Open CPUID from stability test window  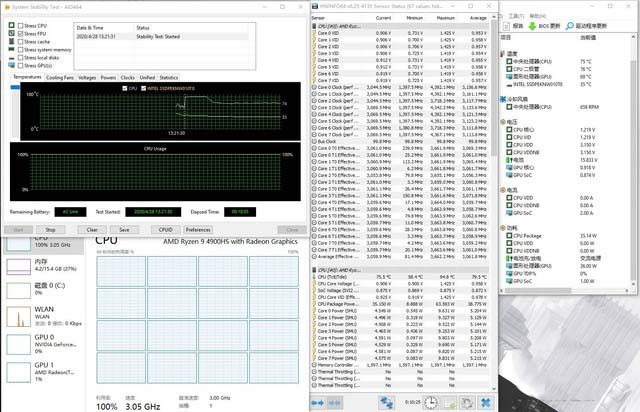coord(165,230)
